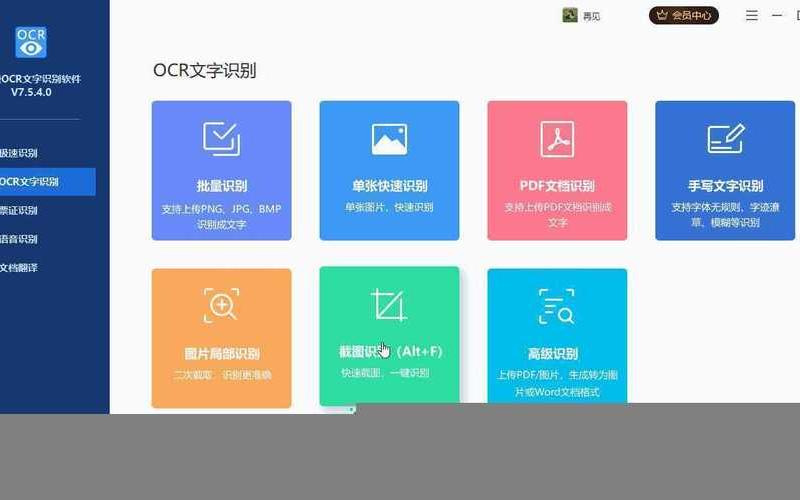Click the PDF document icon
Viewport: 800px width, 500px height.
pyautogui.click(x=557, y=139)
